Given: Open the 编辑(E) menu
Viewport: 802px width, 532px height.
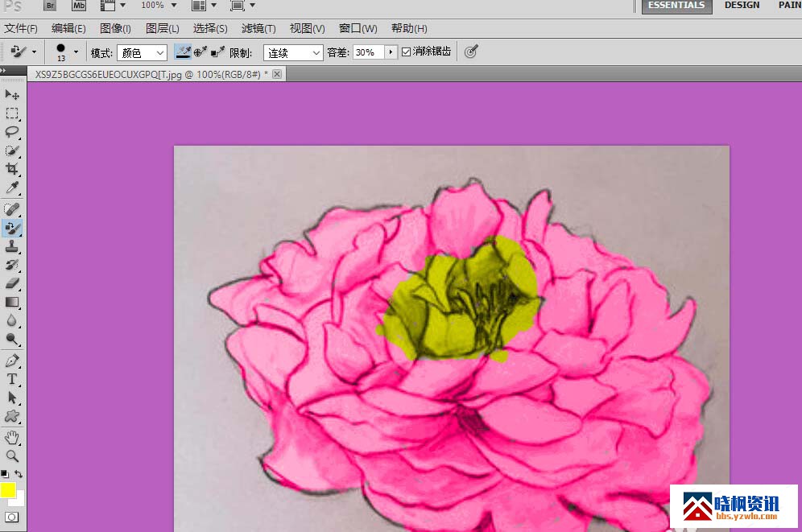Looking at the screenshot, I should (68, 29).
